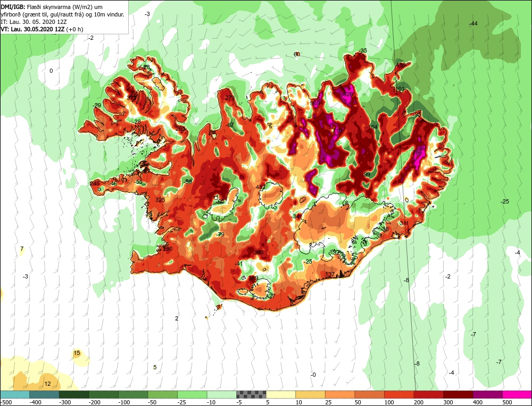Click the '245' value at Snæfellsnes tip

95,183
